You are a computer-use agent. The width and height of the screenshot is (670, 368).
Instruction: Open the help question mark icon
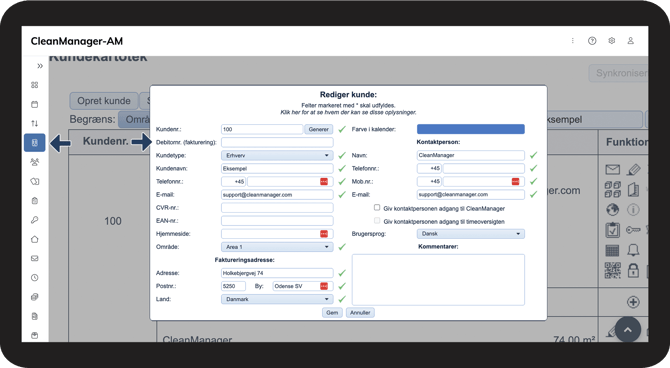(592, 41)
